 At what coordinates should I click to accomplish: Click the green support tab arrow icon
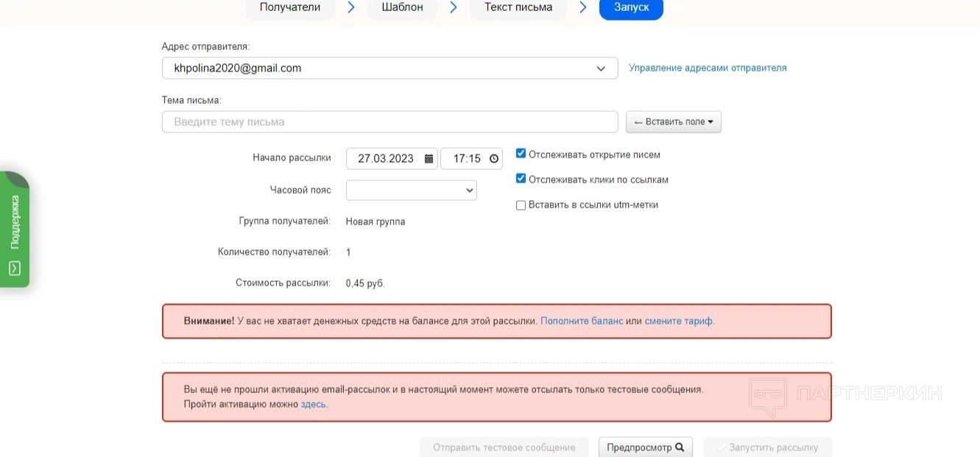(14, 269)
